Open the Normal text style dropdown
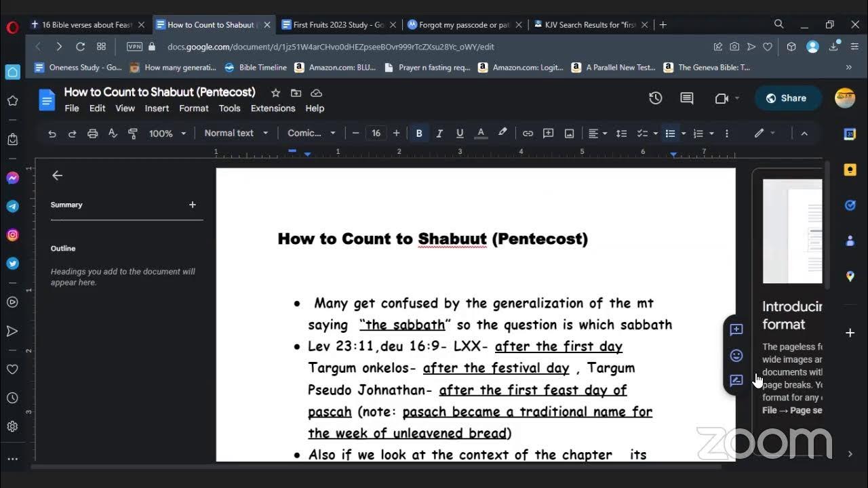 (x=236, y=134)
